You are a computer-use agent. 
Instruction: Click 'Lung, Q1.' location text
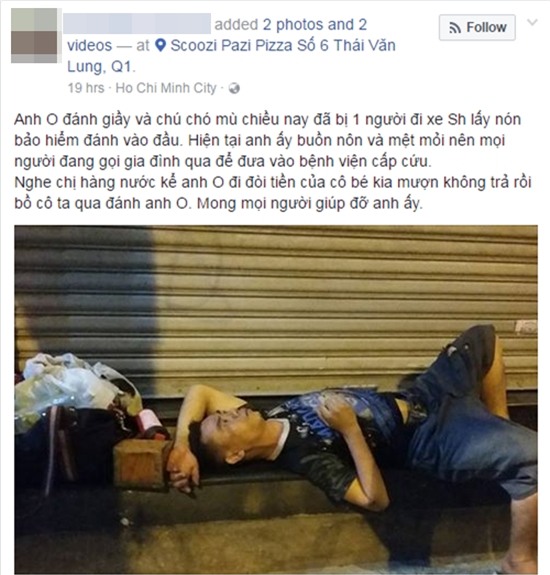click(x=101, y=67)
